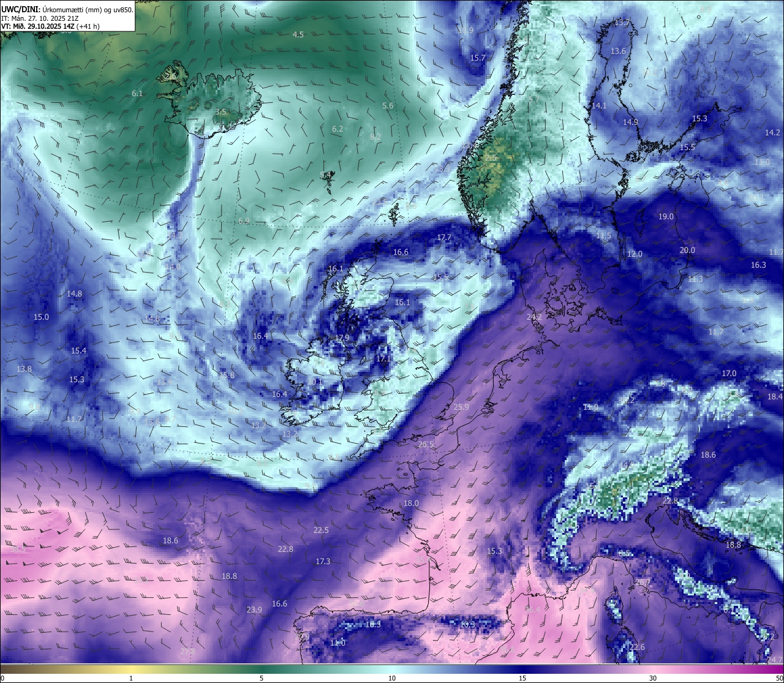
Task: Click the '17.0' value on the map
Action: 729,374
